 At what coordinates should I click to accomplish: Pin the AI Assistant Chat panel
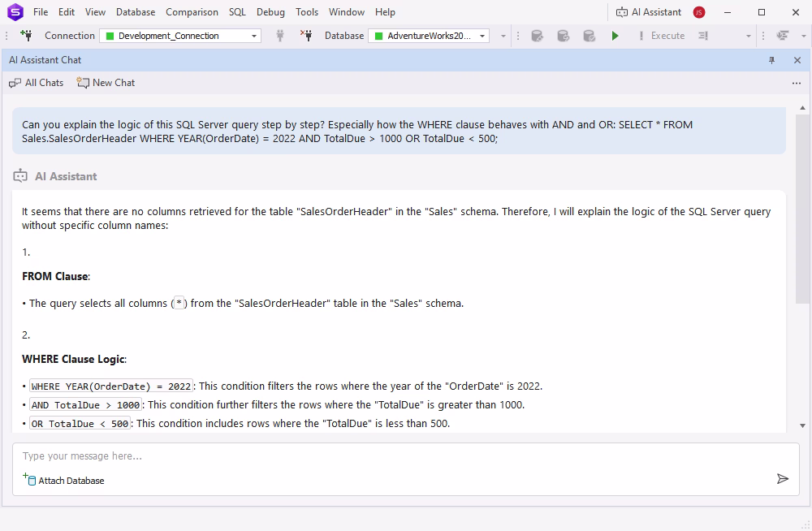[x=771, y=60]
